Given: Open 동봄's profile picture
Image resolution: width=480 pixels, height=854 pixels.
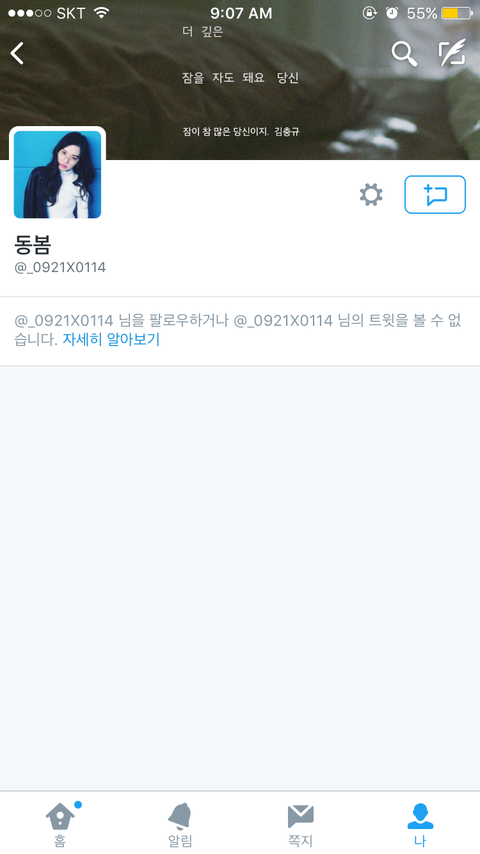Looking at the screenshot, I should [57, 174].
